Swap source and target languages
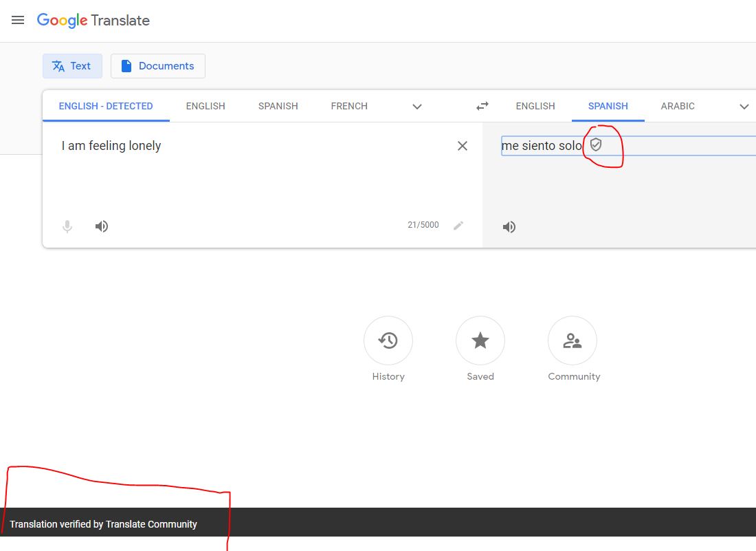Viewport: 756px width, 551px height. pyautogui.click(x=482, y=106)
